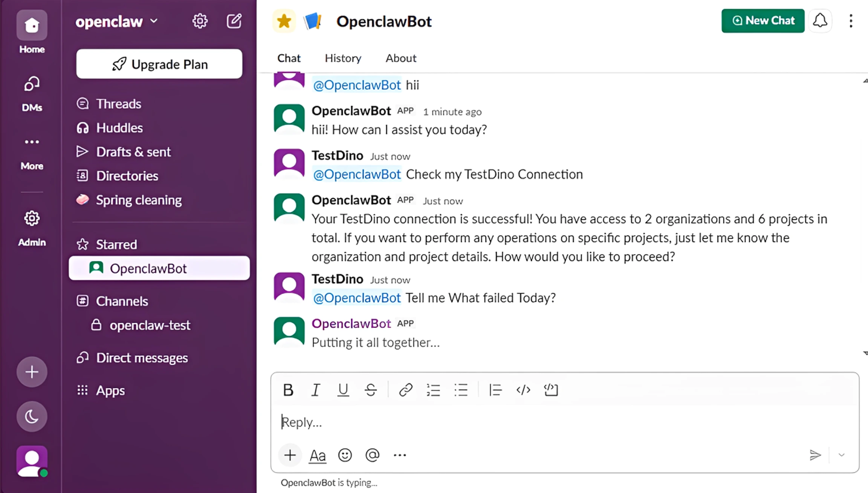The image size is (868, 493).
Task: Apply blockquote formatting
Action: point(495,390)
